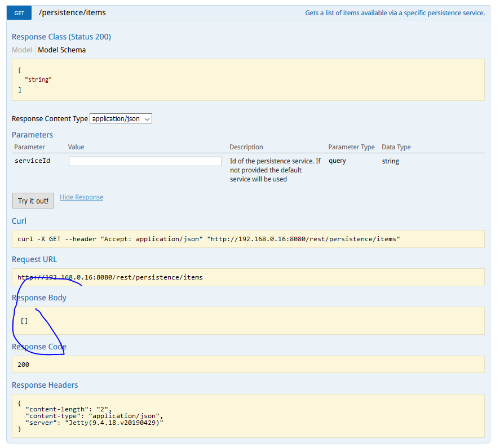Viewport: 504px width, 448px height.
Task: Click the Response Class (Status 200) heading
Action: [61, 37]
